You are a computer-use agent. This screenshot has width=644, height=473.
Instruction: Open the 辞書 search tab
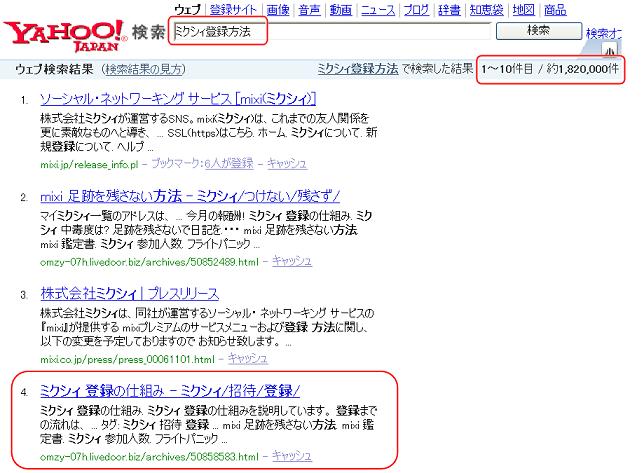[449, 9]
